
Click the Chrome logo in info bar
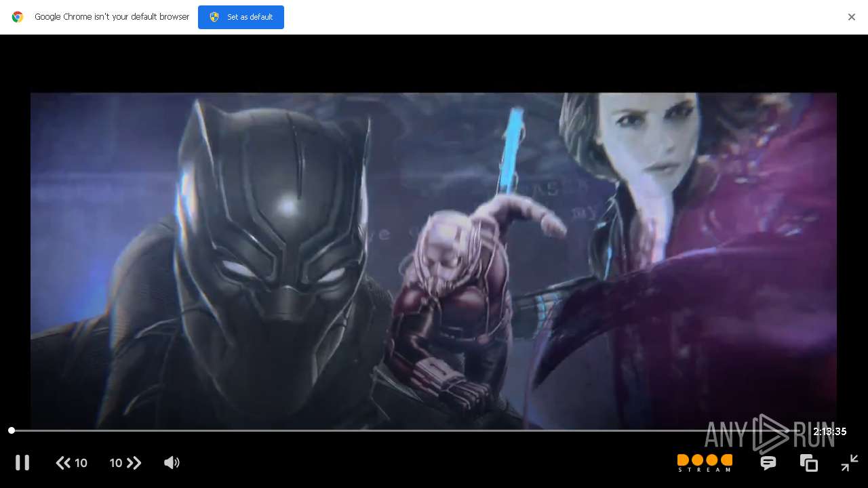point(18,17)
